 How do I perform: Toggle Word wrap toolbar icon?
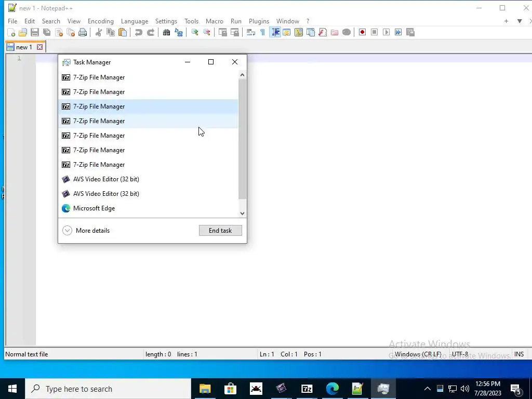pyautogui.click(x=251, y=32)
